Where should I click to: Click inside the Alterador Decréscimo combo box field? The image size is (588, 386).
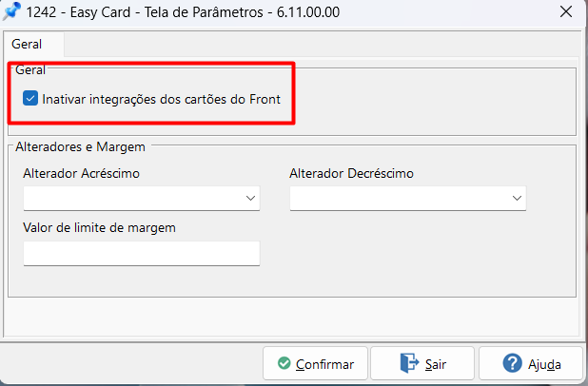400,198
